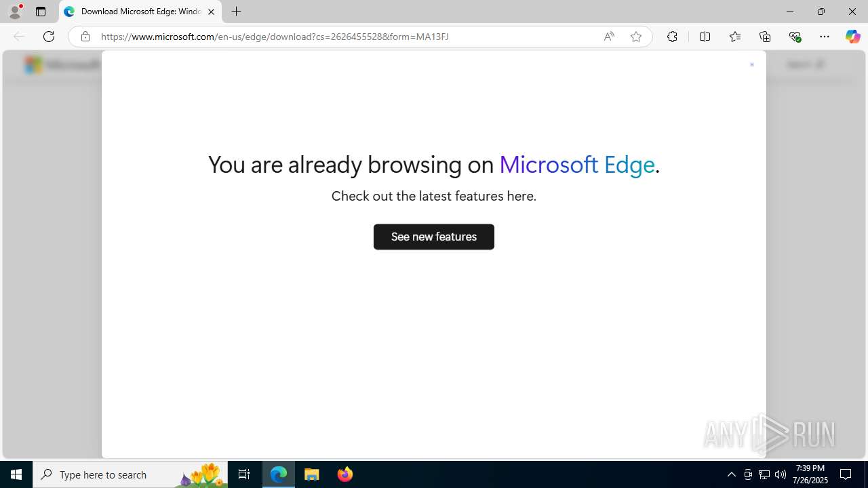Click See new features button
Image resolution: width=868 pixels, height=488 pixels.
pos(434,237)
